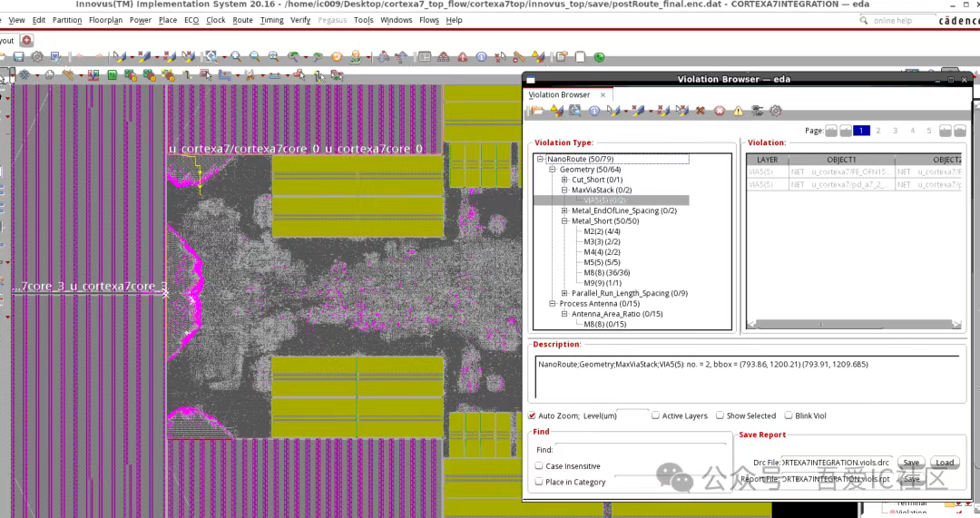The height and width of the screenshot is (518, 980).
Task: Open the ECO menu
Action: tap(191, 20)
